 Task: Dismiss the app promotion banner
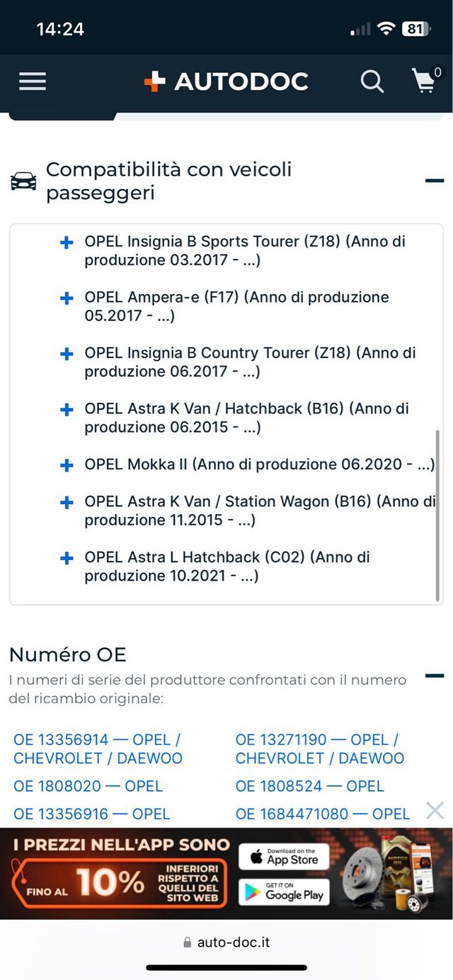[x=435, y=810]
